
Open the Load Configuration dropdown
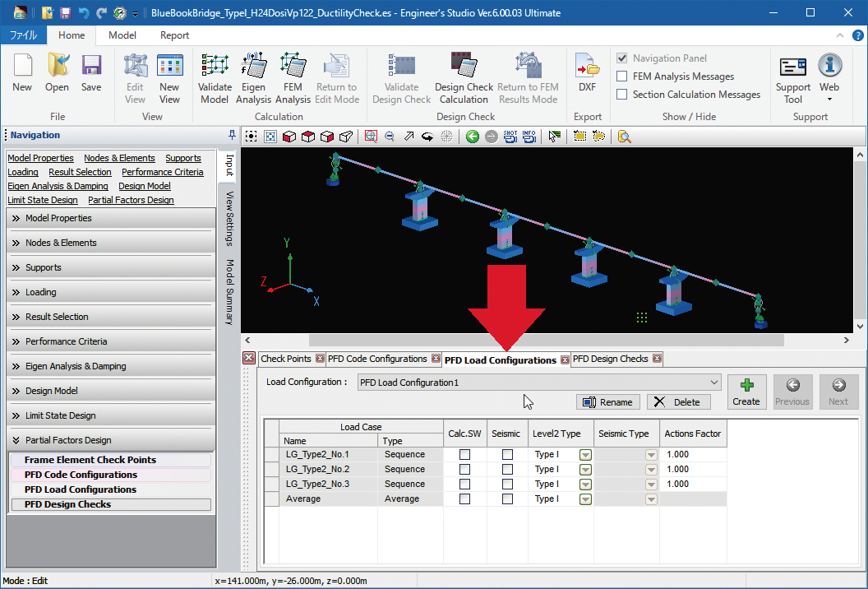713,383
